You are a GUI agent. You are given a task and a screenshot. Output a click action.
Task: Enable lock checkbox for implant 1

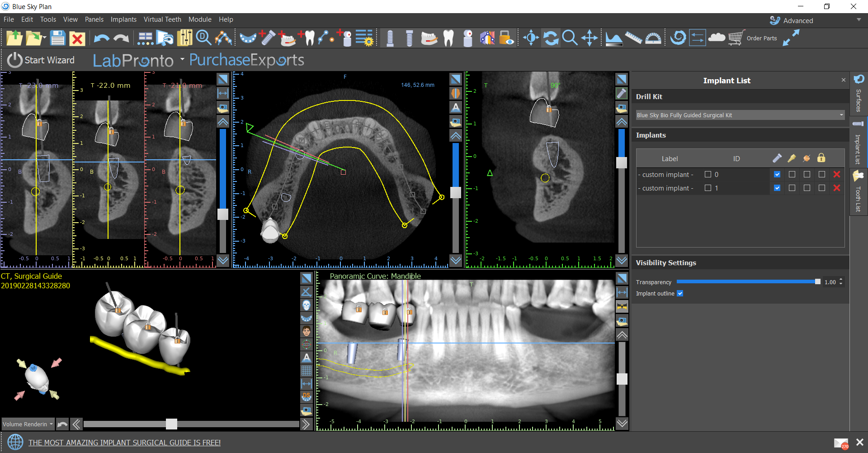(x=822, y=188)
